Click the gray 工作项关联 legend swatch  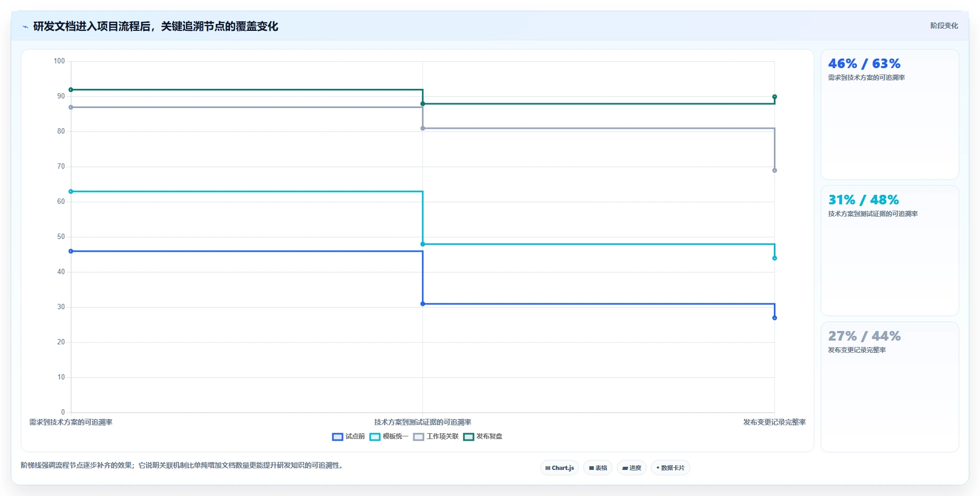coord(419,437)
